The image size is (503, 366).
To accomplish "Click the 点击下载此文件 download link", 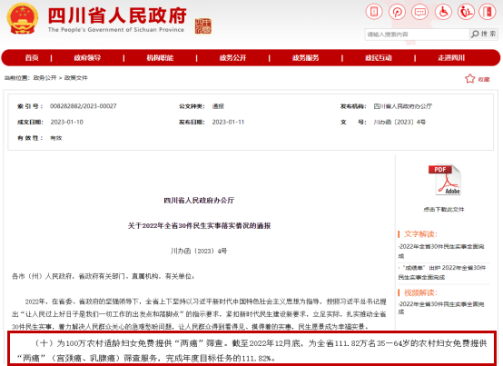I will pos(444,209).
